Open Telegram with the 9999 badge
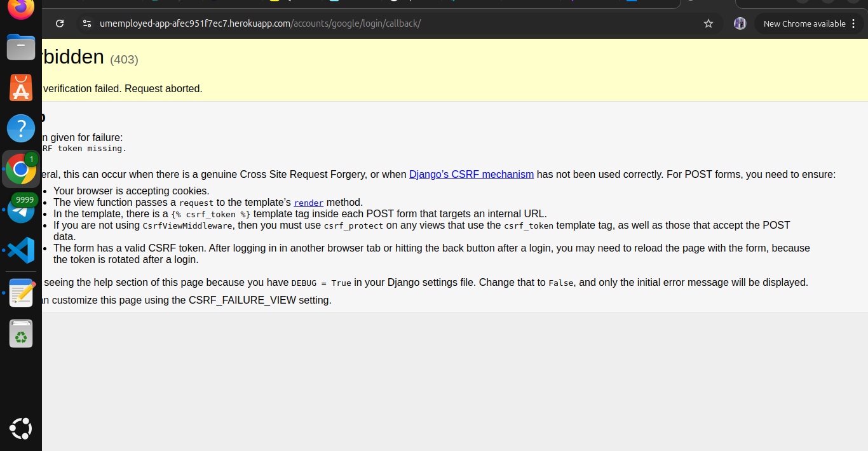This screenshot has width=868, height=451. click(x=21, y=210)
